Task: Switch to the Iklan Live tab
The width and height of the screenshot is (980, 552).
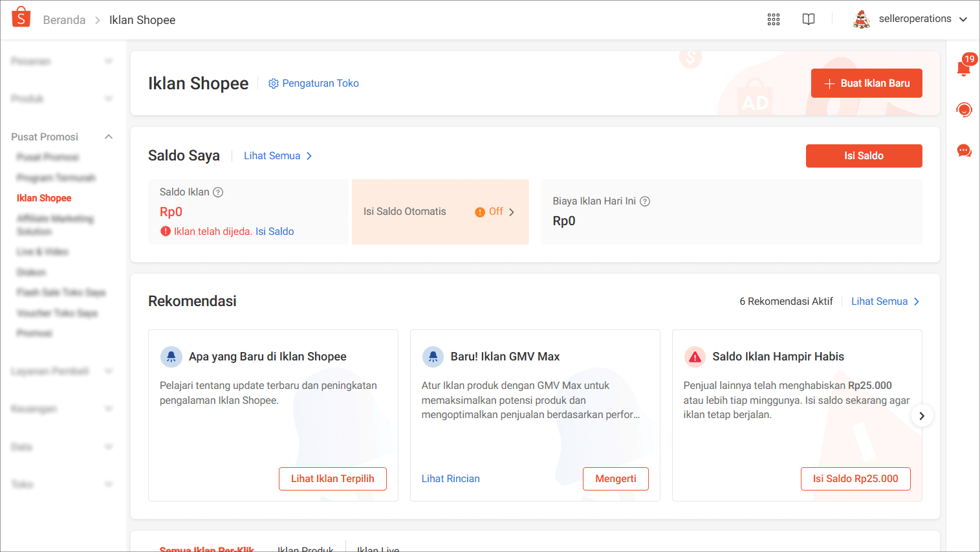Action: 378,548
